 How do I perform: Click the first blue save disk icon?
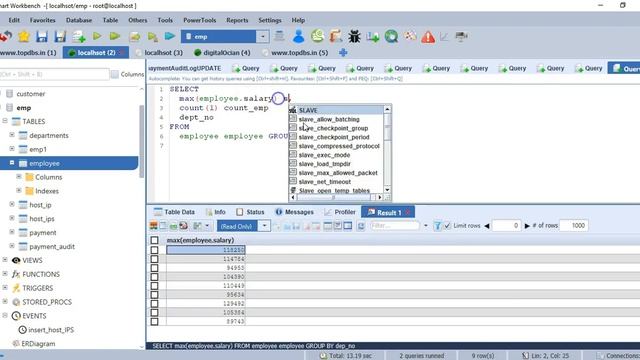coord(42,36)
